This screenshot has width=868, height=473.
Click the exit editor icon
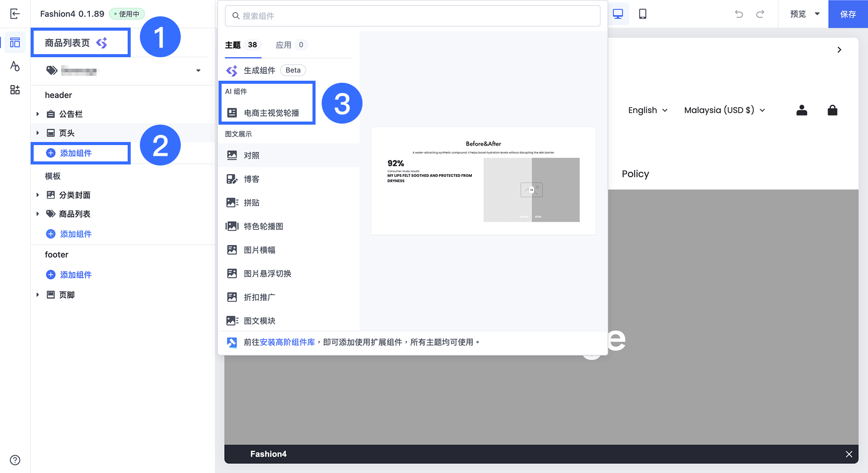(15, 14)
